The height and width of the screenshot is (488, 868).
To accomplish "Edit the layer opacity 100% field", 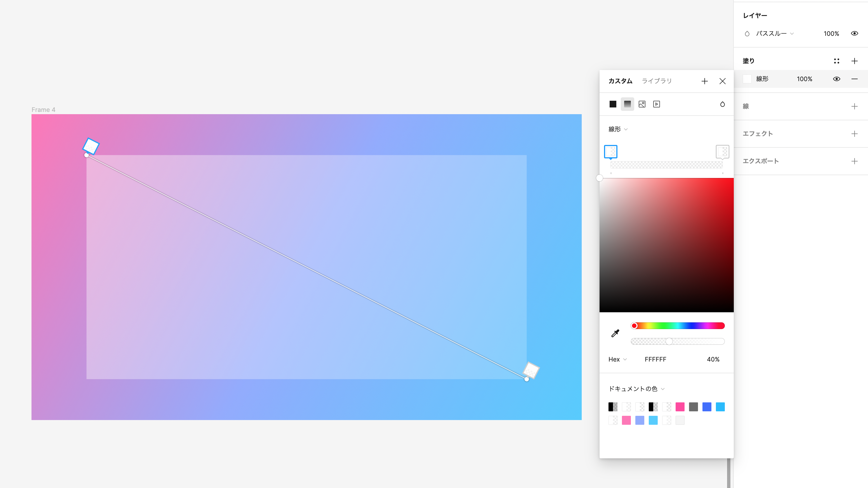I will pos(831,34).
